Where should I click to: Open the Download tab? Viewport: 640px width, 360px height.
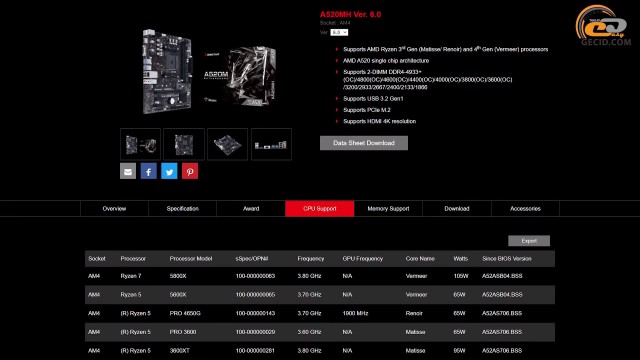coord(457,209)
